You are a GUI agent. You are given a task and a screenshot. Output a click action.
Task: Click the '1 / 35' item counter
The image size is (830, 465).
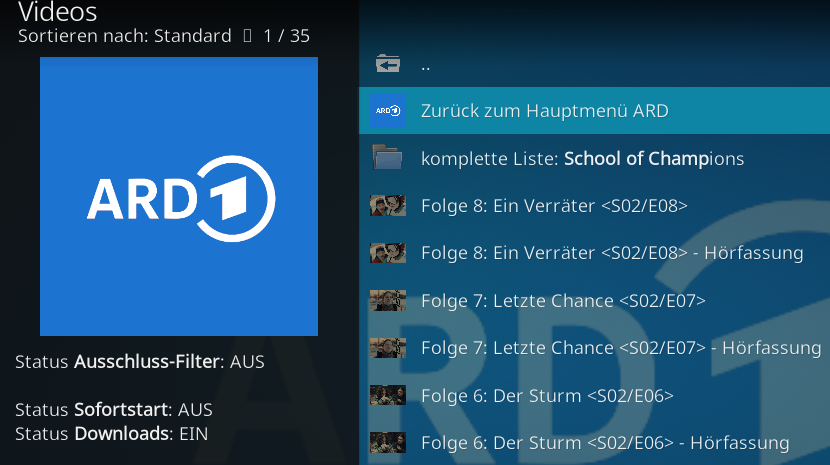pyautogui.click(x=286, y=36)
